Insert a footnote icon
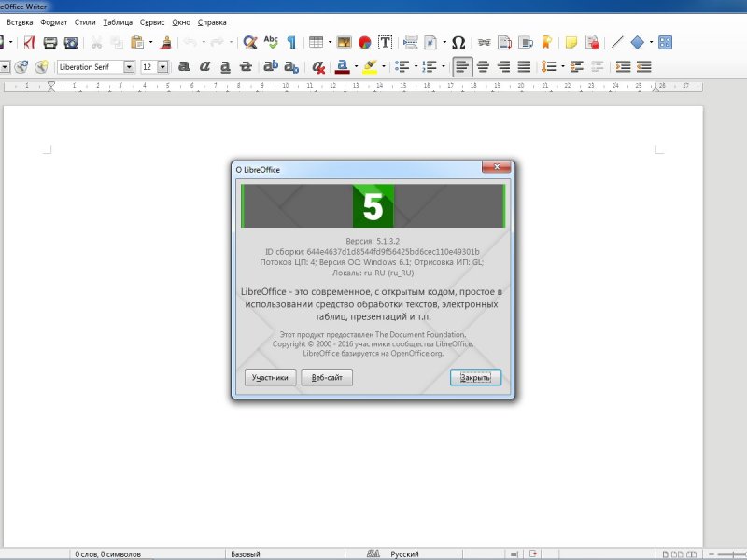The width and height of the screenshot is (747, 560). pos(504,43)
